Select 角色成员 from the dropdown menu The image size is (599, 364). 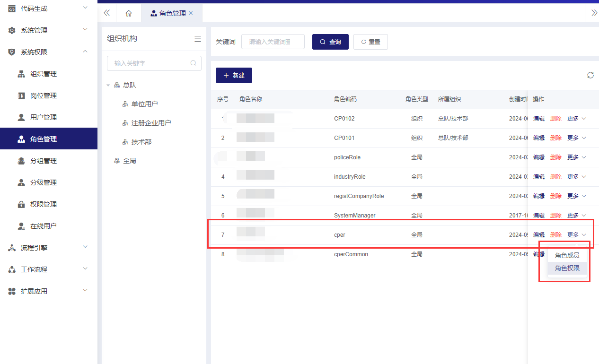[567, 255]
